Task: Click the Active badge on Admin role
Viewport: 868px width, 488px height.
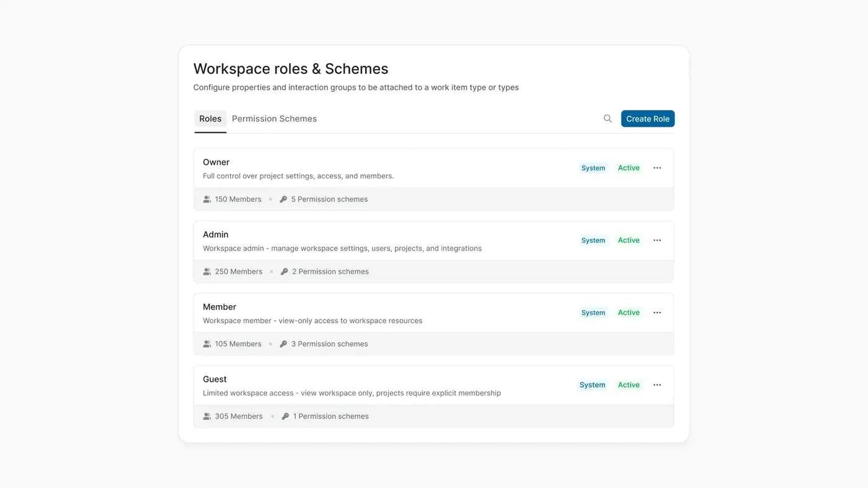Action: click(629, 241)
